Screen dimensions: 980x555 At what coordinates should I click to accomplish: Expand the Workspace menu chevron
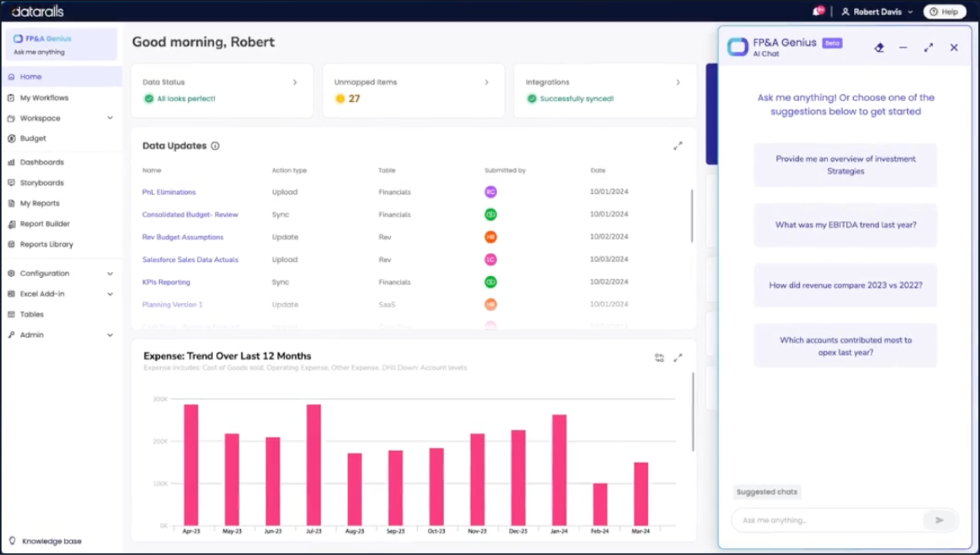(110, 118)
